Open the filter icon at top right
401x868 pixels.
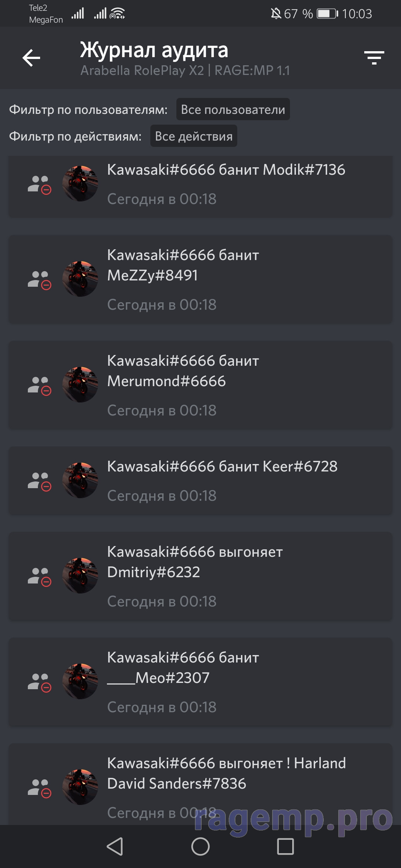374,58
